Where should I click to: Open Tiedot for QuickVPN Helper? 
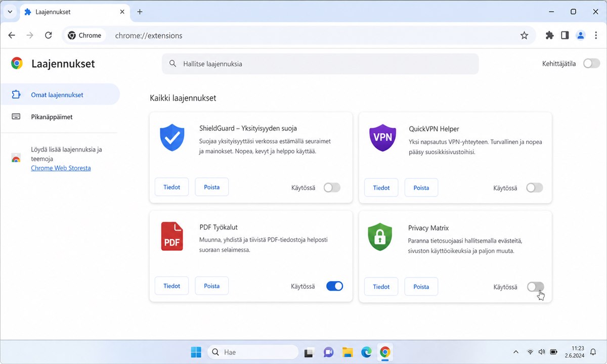tap(381, 188)
